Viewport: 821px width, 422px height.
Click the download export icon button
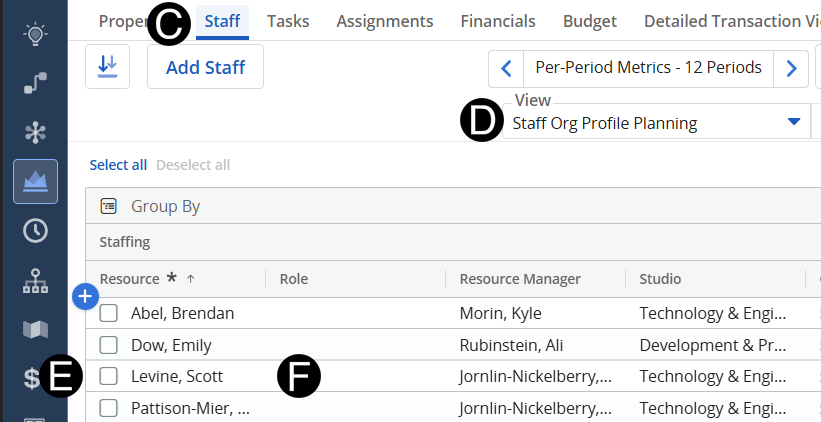(107, 67)
